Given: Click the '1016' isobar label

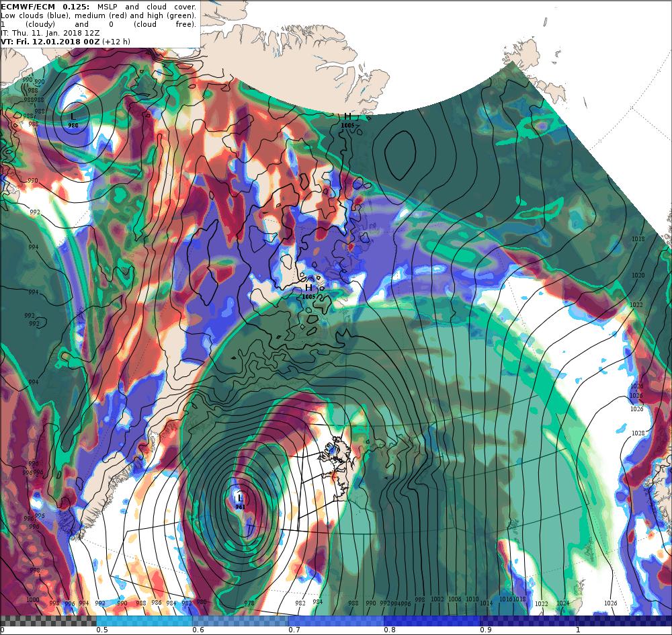Looking at the screenshot, I should (506, 599).
